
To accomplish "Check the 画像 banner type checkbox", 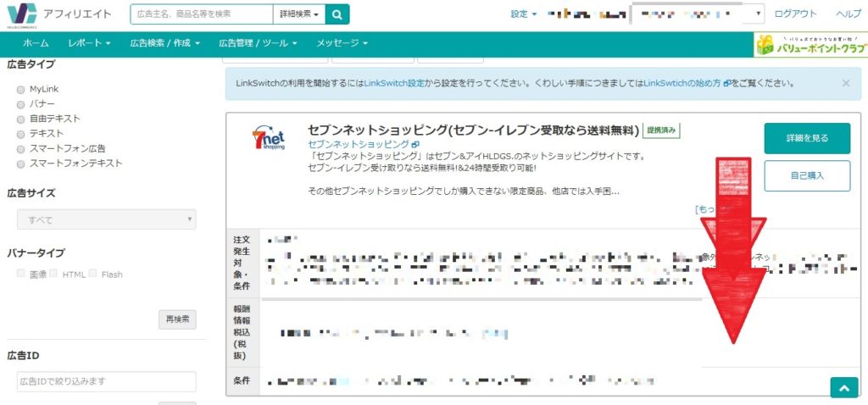I will tap(20, 274).
